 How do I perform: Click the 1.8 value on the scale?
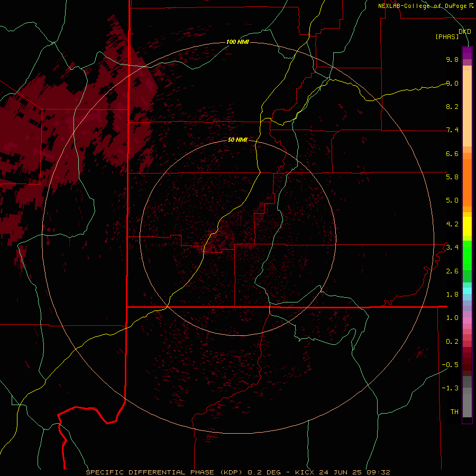(452, 295)
